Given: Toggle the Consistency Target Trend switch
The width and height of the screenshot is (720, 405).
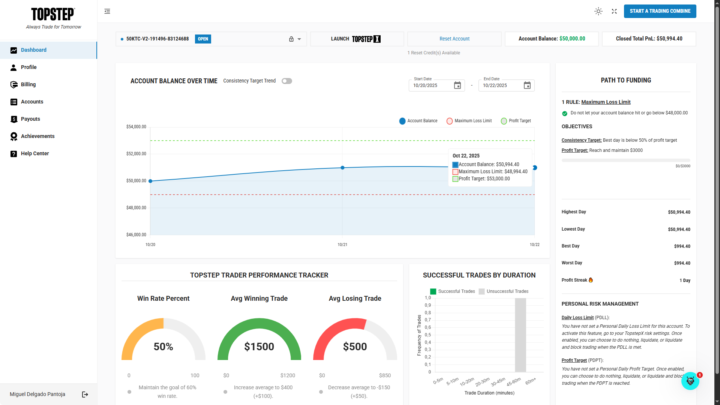Looking at the screenshot, I should [287, 81].
